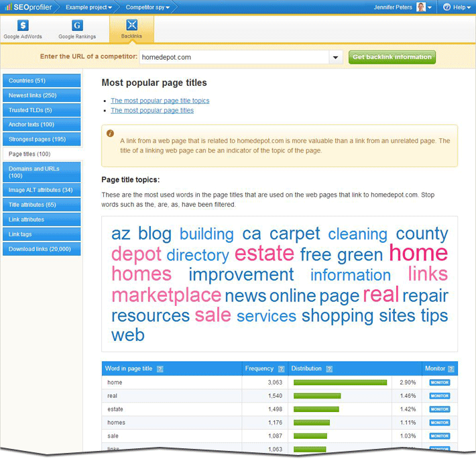Image resolution: width=476 pixels, height=459 pixels.
Task: Click help icon beside Distribution header
Action: 329,369
